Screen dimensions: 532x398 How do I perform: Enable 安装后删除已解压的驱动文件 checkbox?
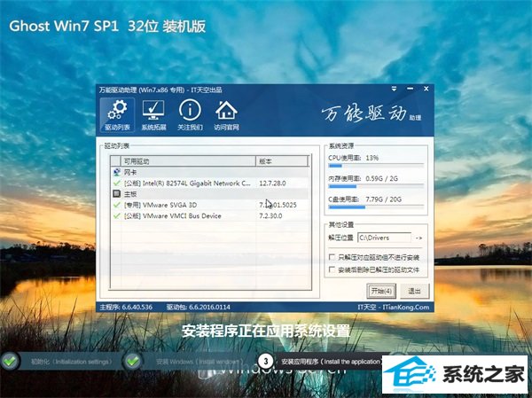pyautogui.click(x=332, y=269)
